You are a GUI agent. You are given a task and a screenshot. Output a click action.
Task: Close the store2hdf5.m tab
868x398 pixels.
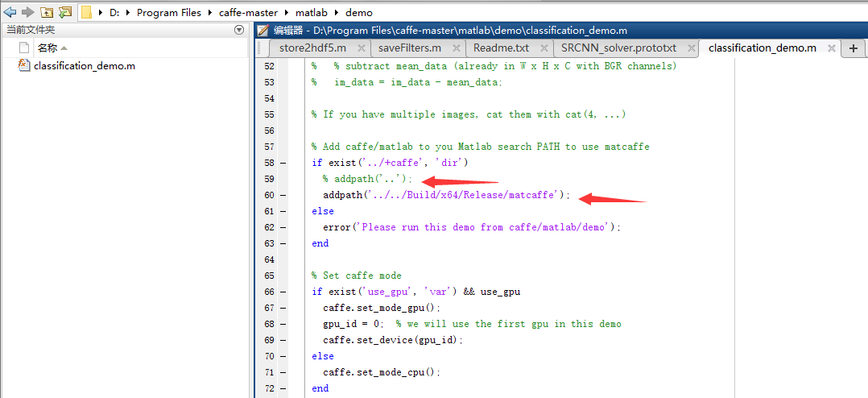(361, 48)
